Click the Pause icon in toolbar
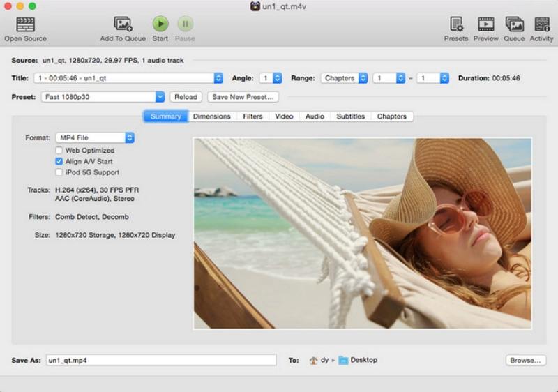This screenshot has height=392, width=558. pos(185,24)
